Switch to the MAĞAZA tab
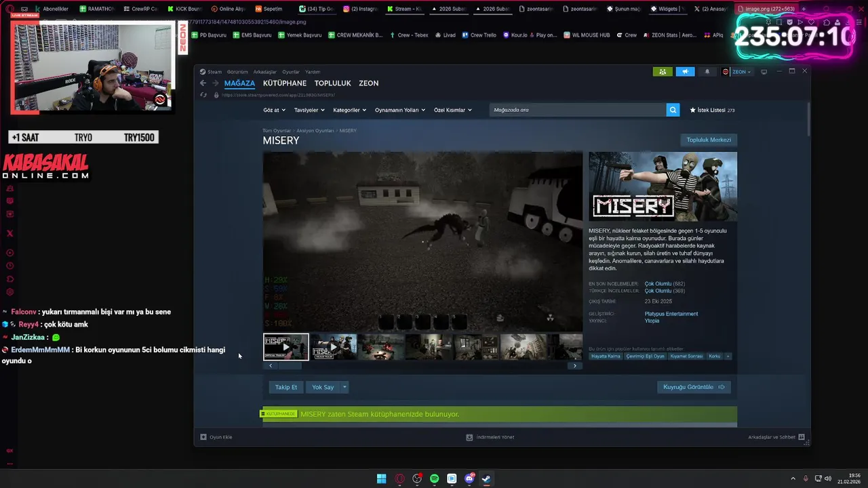The image size is (868, 488). tap(239, 83)
